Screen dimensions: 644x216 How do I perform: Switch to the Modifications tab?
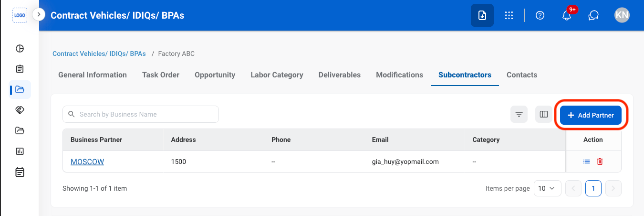click(x=399, y=75)
